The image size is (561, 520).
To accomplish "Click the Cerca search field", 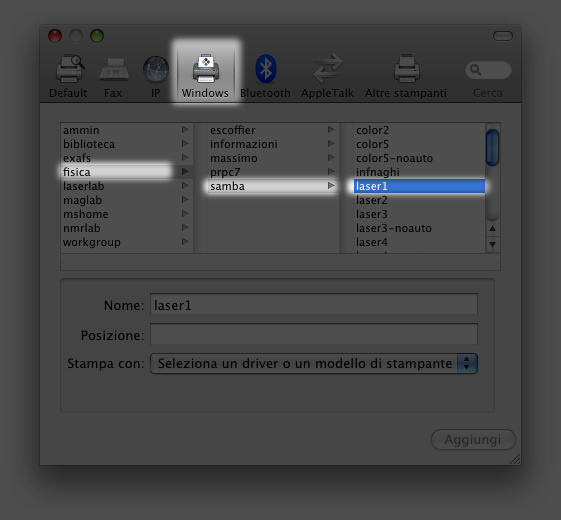I will click(x=488, y=70).
